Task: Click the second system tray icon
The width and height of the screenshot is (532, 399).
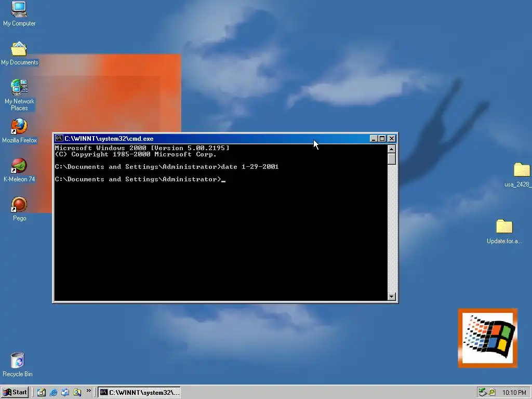Action: coord(491,393)
